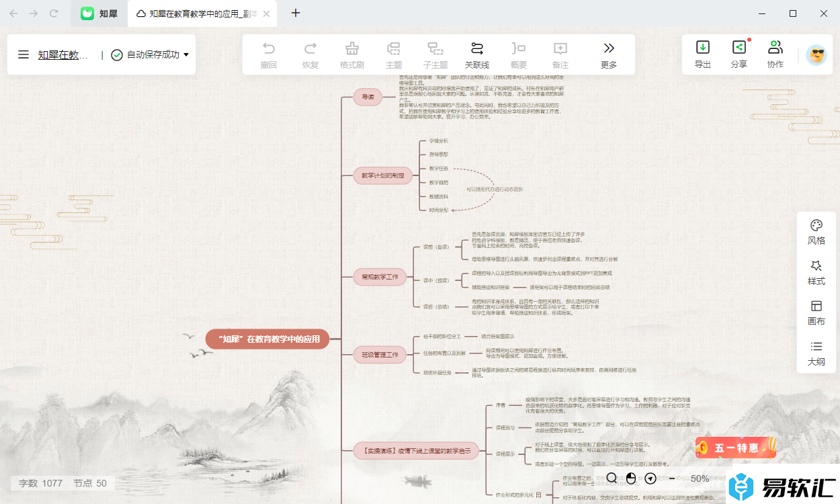Open the Format (样式) panel

click(x=816, y=272)
